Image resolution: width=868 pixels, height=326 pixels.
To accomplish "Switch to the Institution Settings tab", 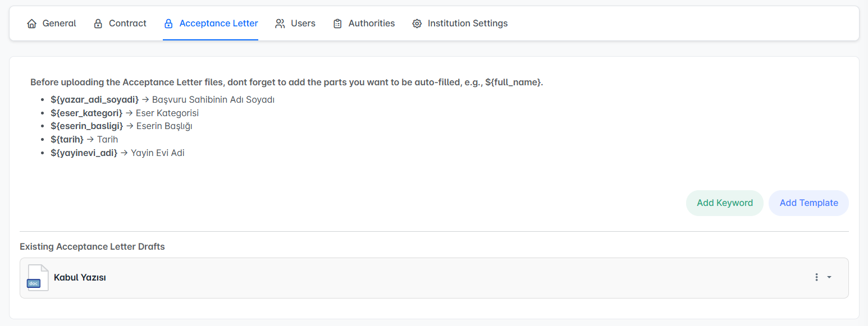I will [467, 24].
